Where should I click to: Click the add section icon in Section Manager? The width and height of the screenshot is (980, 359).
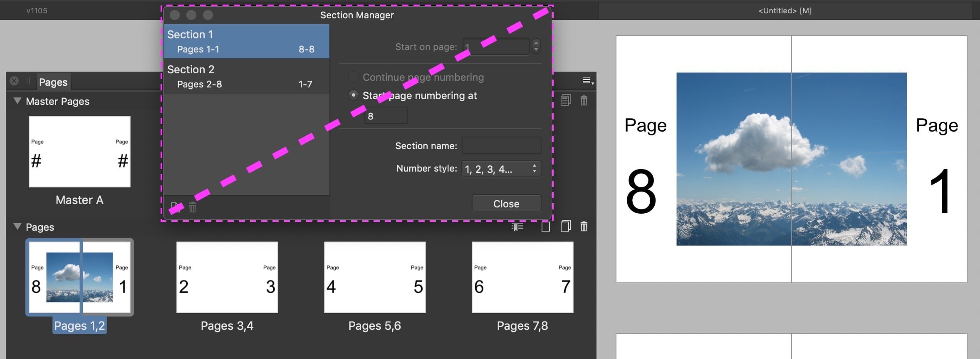tap(176, 207)
